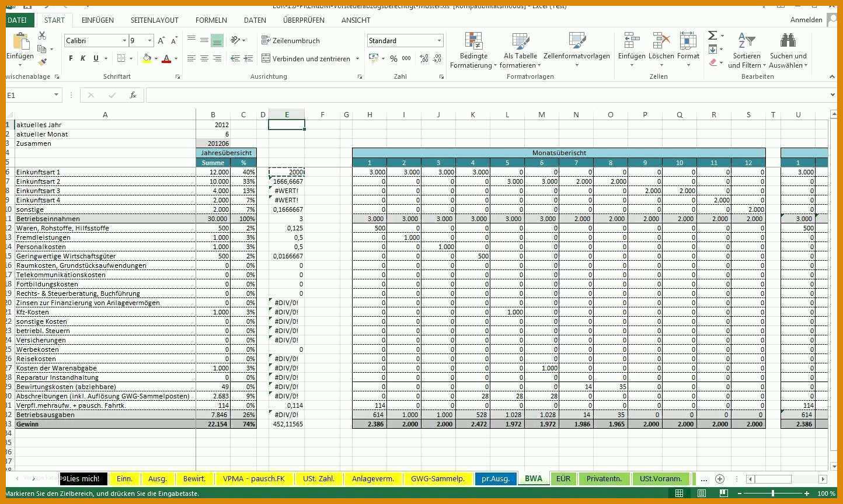Click Anmelden to sign in

[x=806, y=20]
